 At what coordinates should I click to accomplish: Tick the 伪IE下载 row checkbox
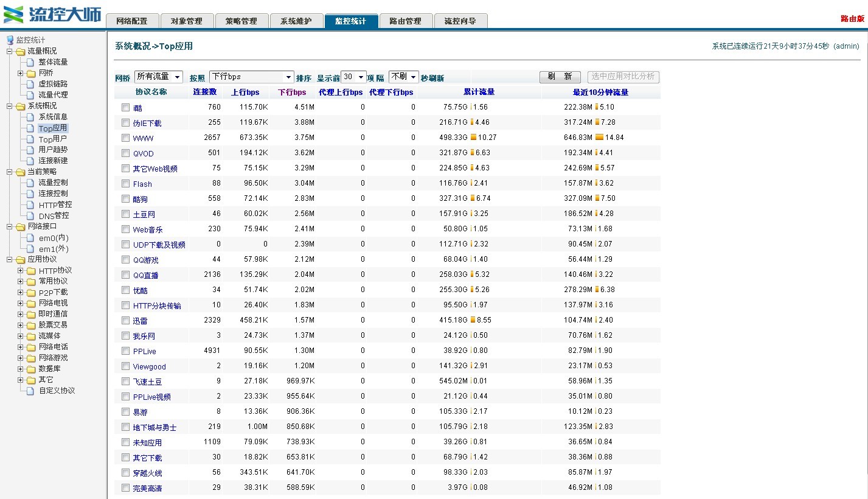pos(125,122)
